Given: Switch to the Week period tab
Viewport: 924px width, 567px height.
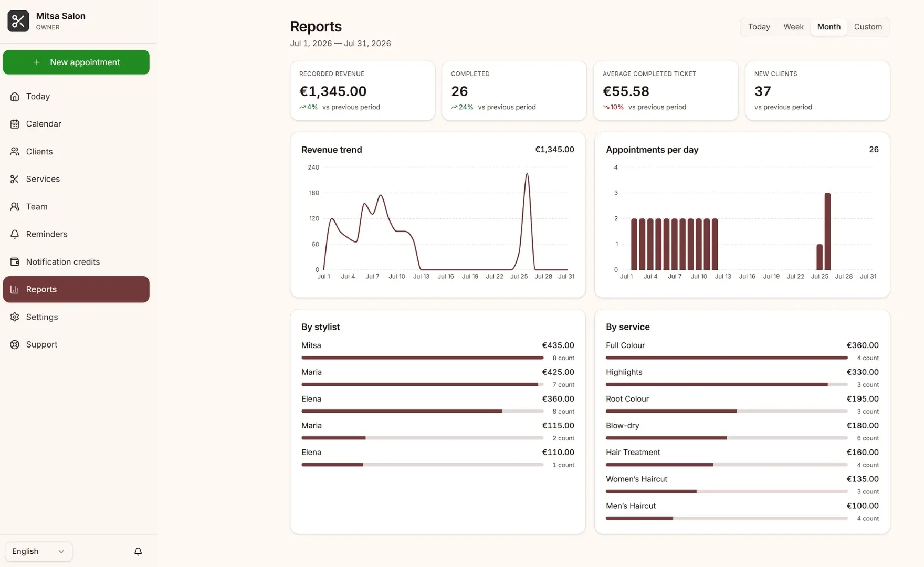Looking at the screenshot, I should point(793,27).
